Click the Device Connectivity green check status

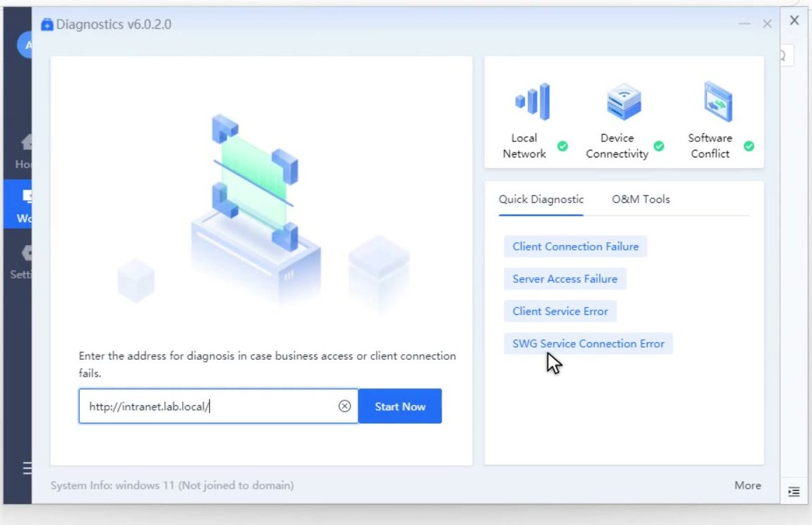point(659,146)
